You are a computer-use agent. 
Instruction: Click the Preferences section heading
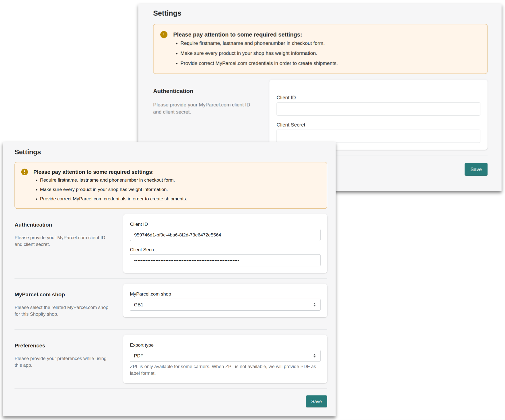[30, 345]
